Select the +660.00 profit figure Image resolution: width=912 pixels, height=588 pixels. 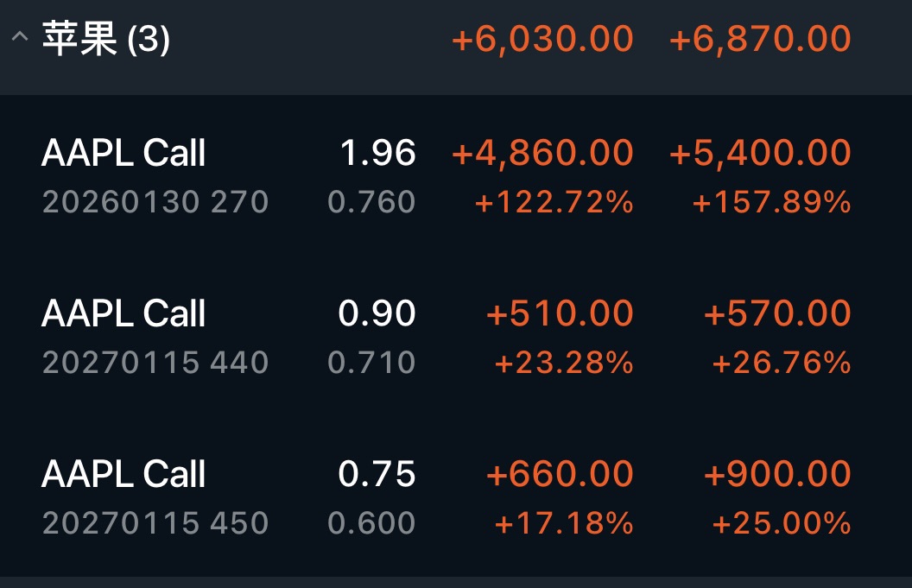pos(560,474)
